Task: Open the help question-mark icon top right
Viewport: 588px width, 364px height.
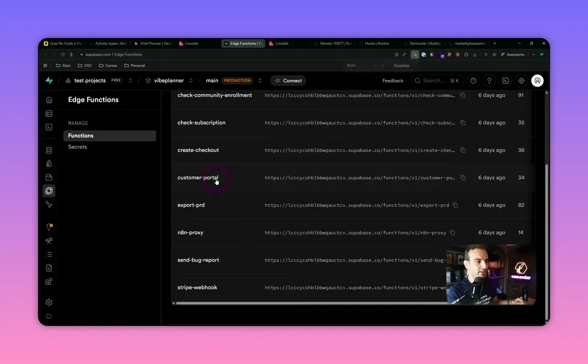Action: (x=473, y=80)
